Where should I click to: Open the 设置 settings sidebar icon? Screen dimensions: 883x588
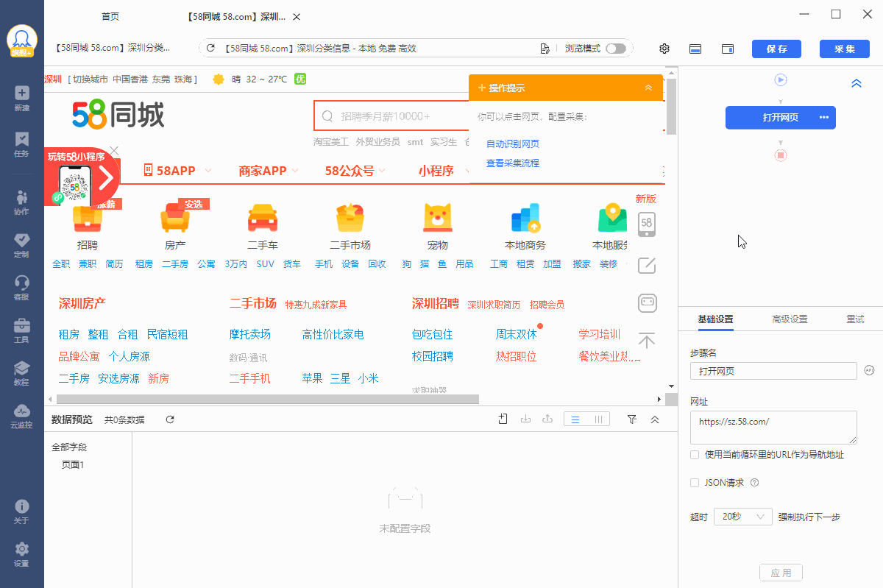point(21,554)
